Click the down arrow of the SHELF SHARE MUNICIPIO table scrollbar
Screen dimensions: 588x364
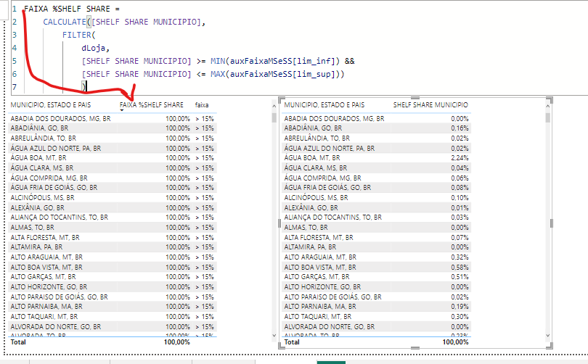tap(547, 336)
